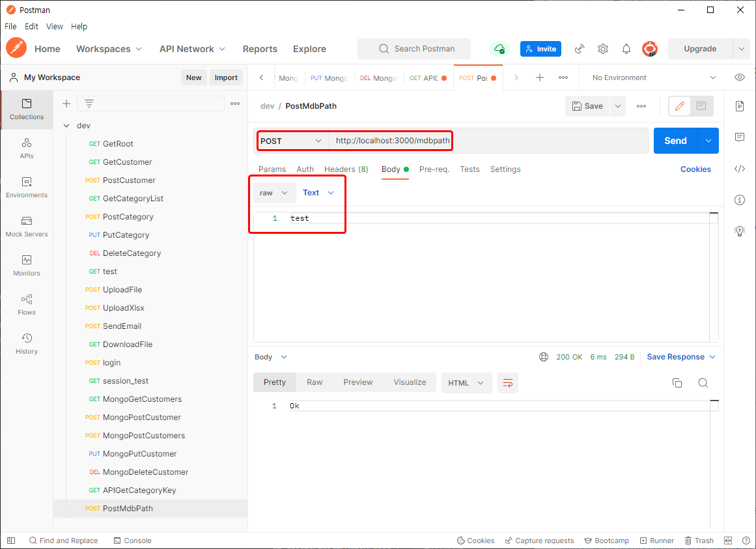Open collections panel more options ellipsis

pyautogui.click(x=235, y=104)
